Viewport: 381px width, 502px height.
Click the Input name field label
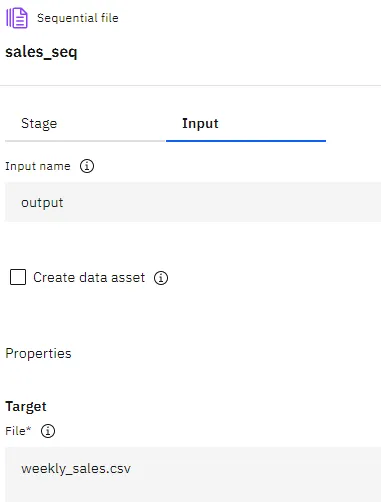pyautogui.click(x=38, y=166)
